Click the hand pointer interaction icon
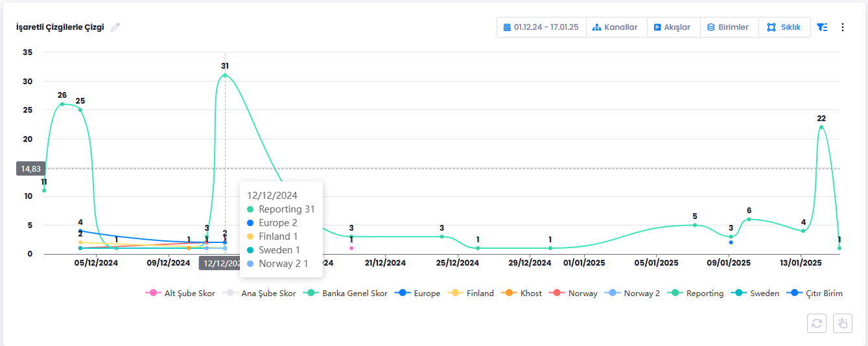Screen dimensions: 868x346 (843, 323)
